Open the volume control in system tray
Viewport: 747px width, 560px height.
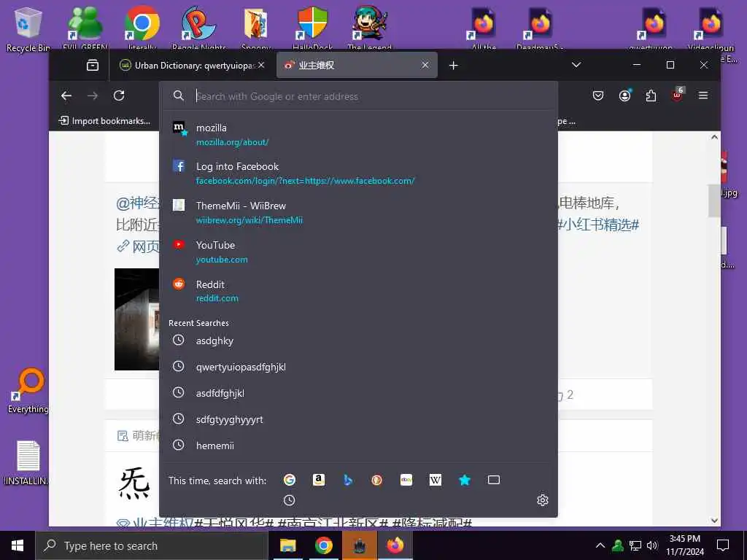(x=651, y=545)
